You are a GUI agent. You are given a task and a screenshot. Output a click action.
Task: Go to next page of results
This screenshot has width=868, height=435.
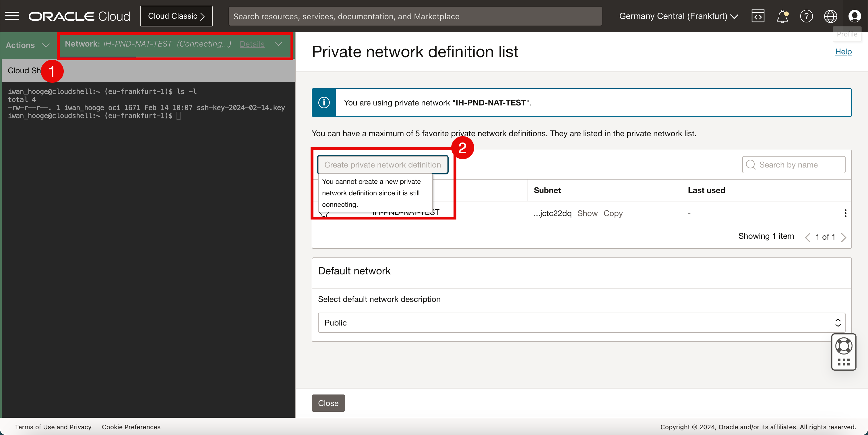coord(843,237)
